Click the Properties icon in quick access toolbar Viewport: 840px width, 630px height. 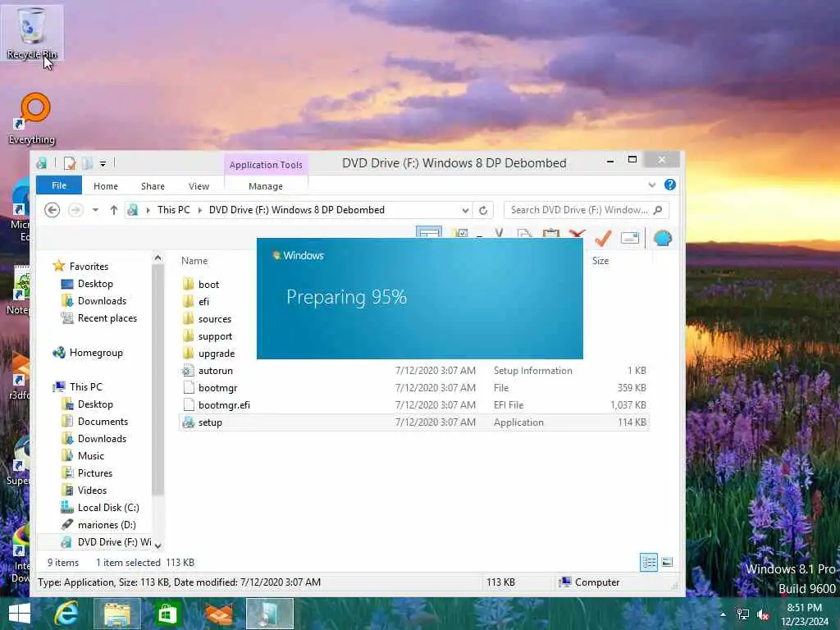70,163
